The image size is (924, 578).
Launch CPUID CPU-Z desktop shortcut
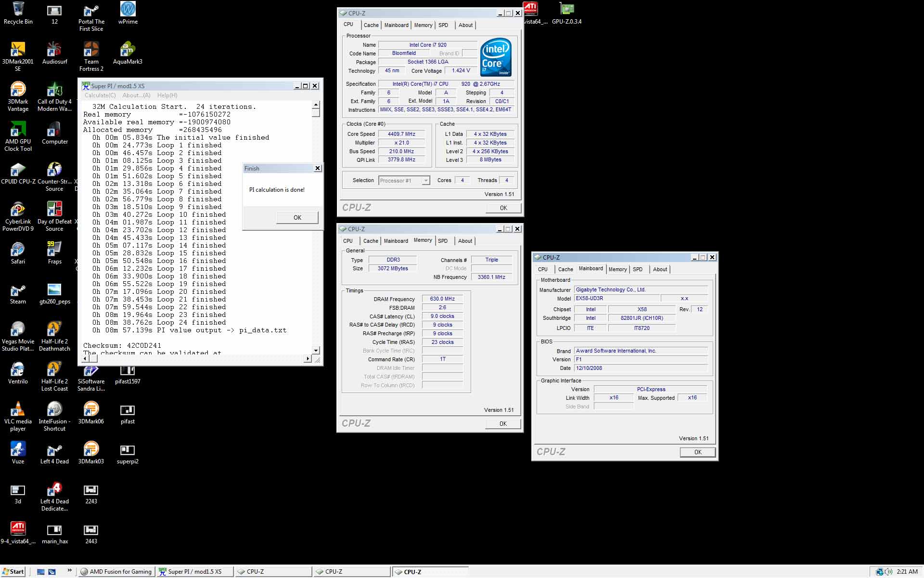click(x=18, y=173)
